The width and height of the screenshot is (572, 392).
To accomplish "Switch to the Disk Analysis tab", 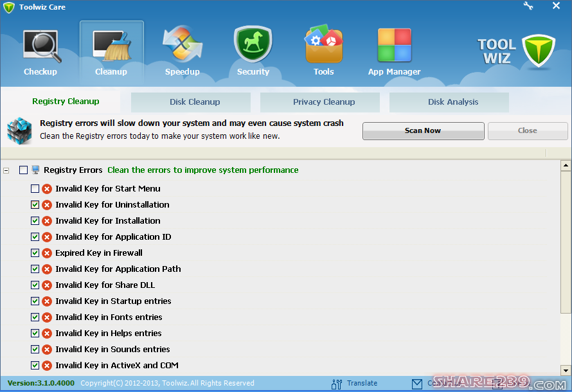I will point(449,102).
